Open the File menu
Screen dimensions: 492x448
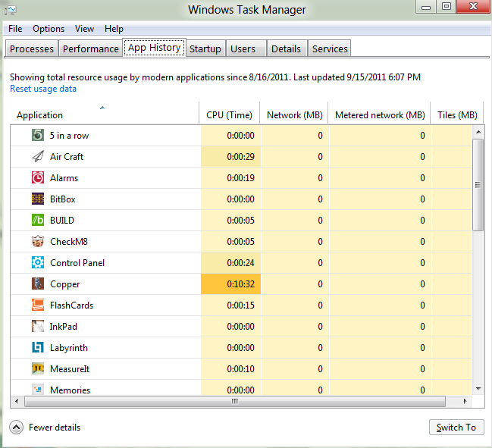coord(15,29)
